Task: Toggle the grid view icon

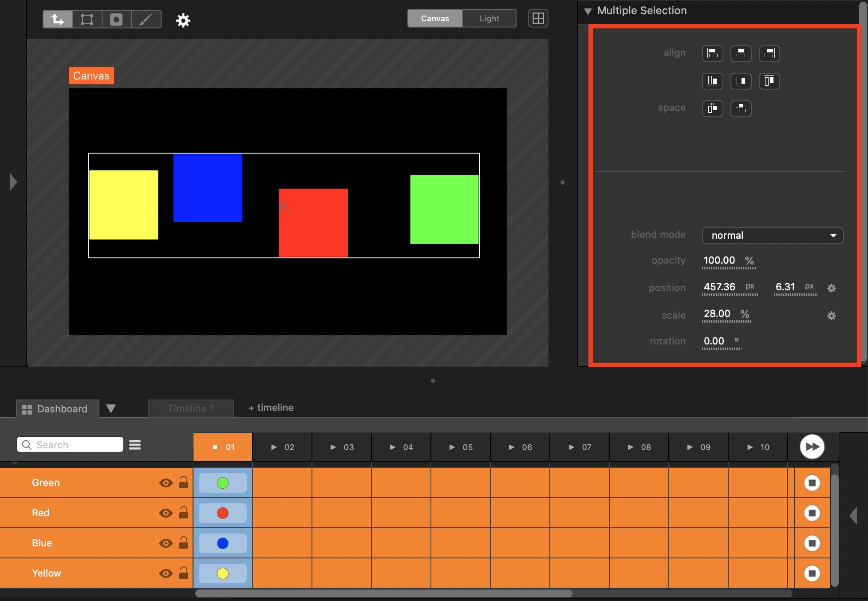Action: coord(538,19)
